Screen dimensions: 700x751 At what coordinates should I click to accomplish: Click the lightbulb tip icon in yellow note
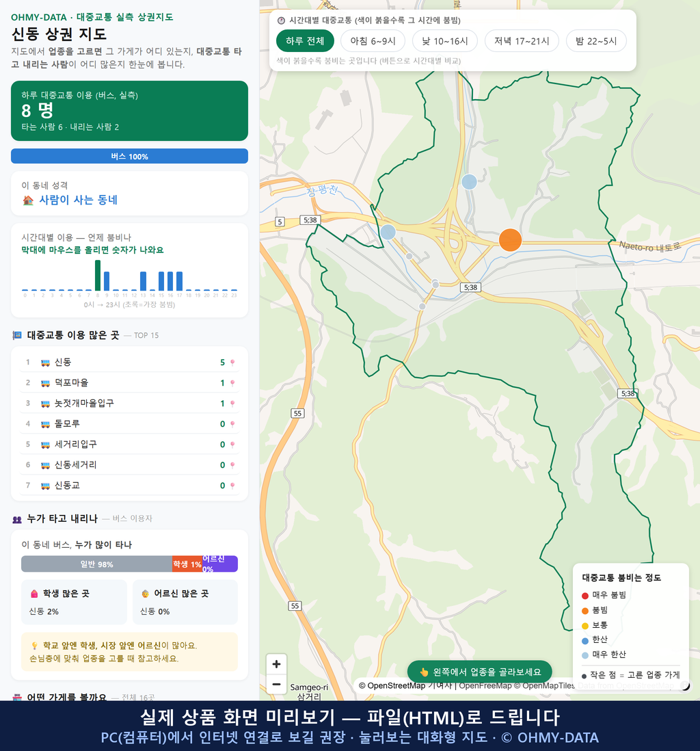point(34,646)
